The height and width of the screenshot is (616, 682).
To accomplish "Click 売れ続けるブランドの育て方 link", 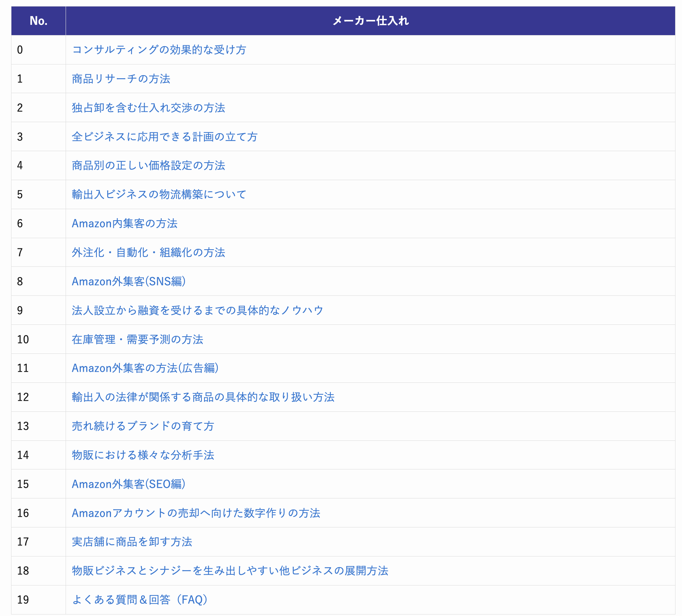I will pyautogui.click(x=143, y=426).
